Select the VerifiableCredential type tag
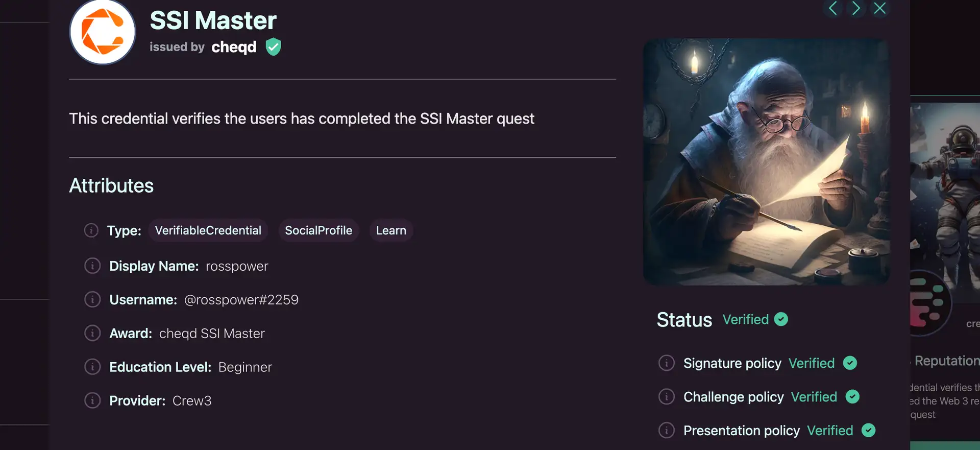This screenshot has height=450, width=980. tap(208, 231)
